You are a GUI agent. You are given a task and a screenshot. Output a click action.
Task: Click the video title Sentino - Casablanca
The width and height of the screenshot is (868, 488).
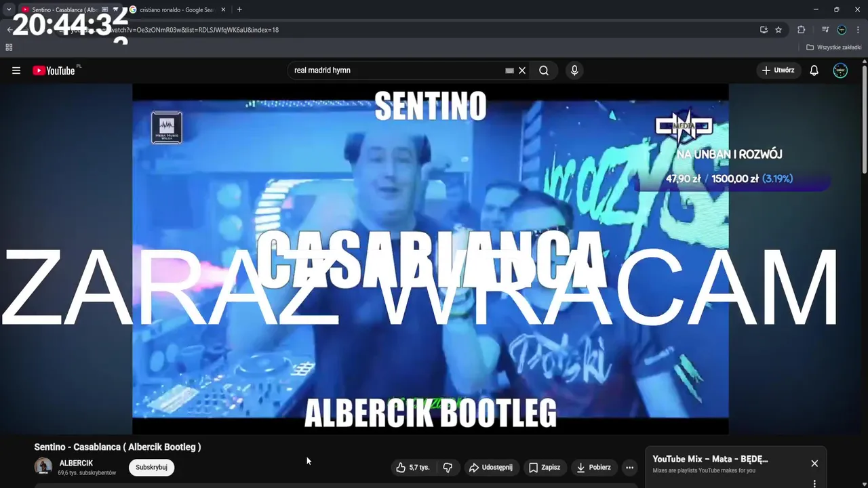pos(118,447)
